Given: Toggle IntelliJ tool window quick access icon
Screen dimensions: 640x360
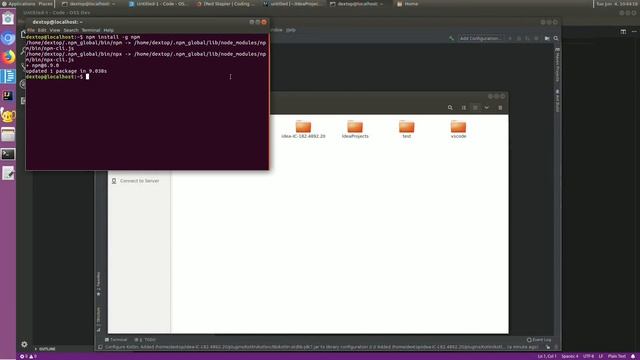Looking at the screenshot, I should pyautogui.click(x=100, y=347).
